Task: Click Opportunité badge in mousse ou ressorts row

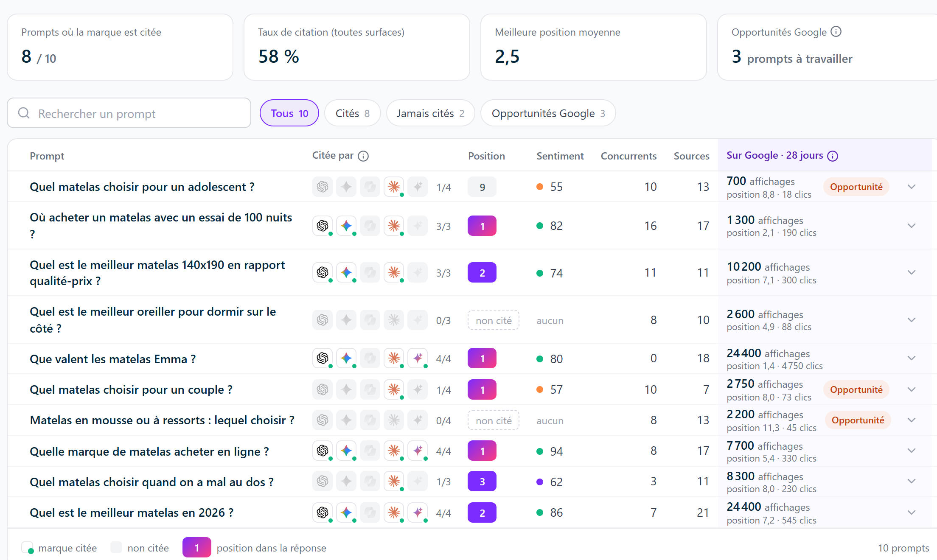Action: [858, 420]
